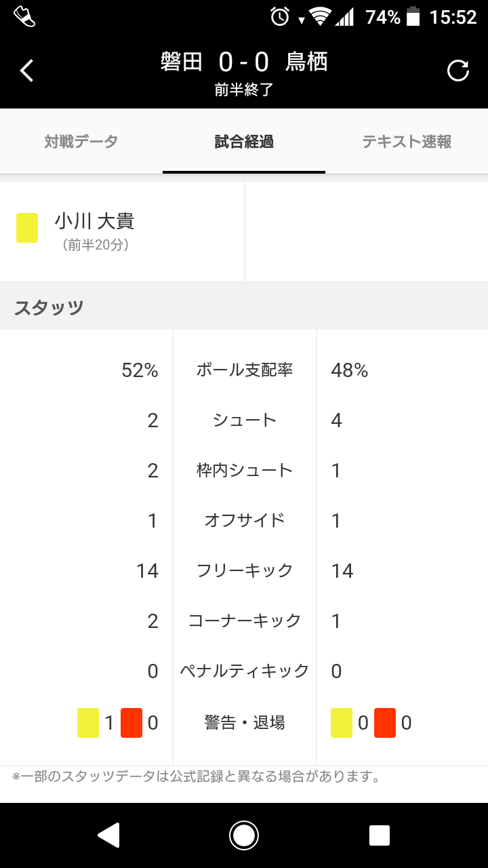The width and height of the screenshot is (488, 868).
Task: Select player name 小川 大貴
Action: pyautogui.click(x=95, y=221)
